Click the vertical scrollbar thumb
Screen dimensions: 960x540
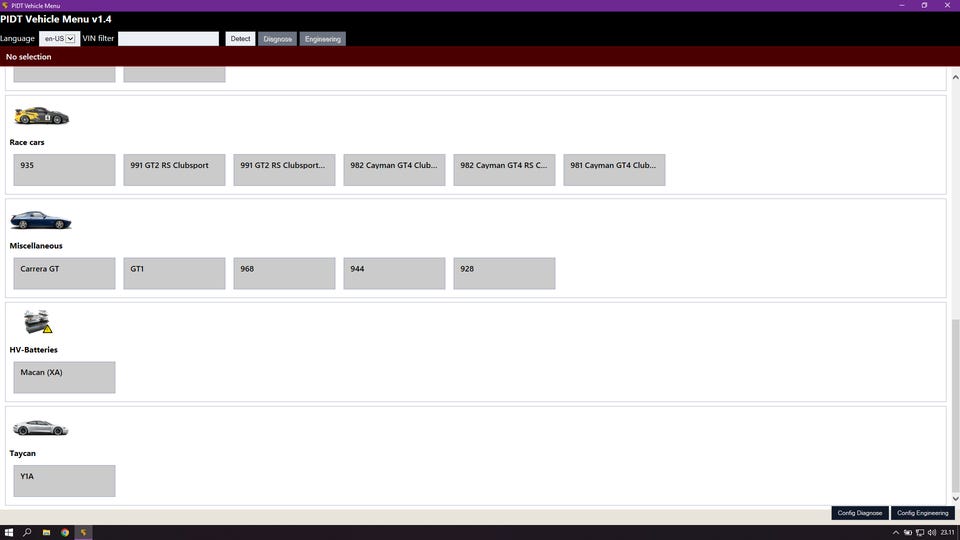click(x=955, y=405)
